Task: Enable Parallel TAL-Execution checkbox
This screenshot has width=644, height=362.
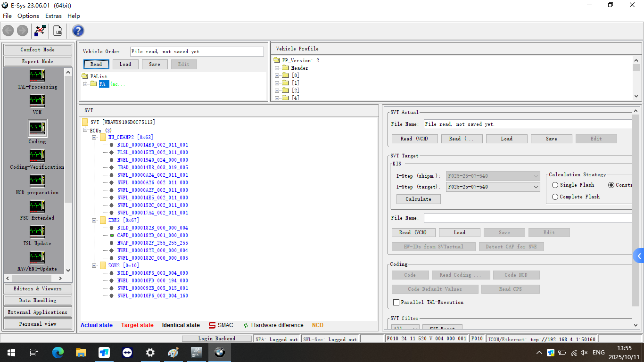Action: pyautogui.click(x=396, y=303)
